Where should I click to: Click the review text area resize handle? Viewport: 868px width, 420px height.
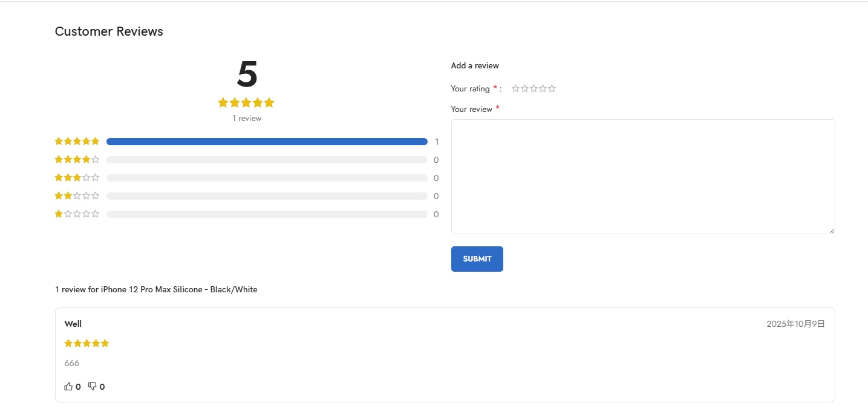pyautogui.click(x=832, y=231)
